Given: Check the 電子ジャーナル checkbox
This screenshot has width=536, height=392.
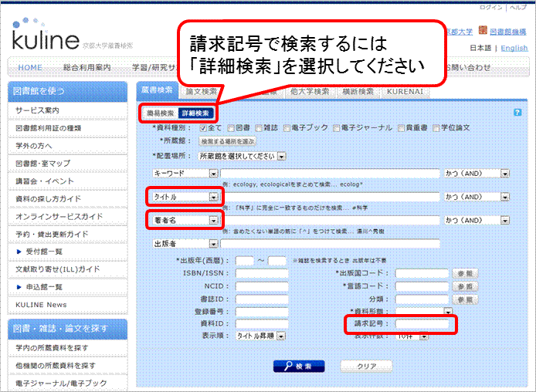Looking at the screenshot, I should [337, 128].
